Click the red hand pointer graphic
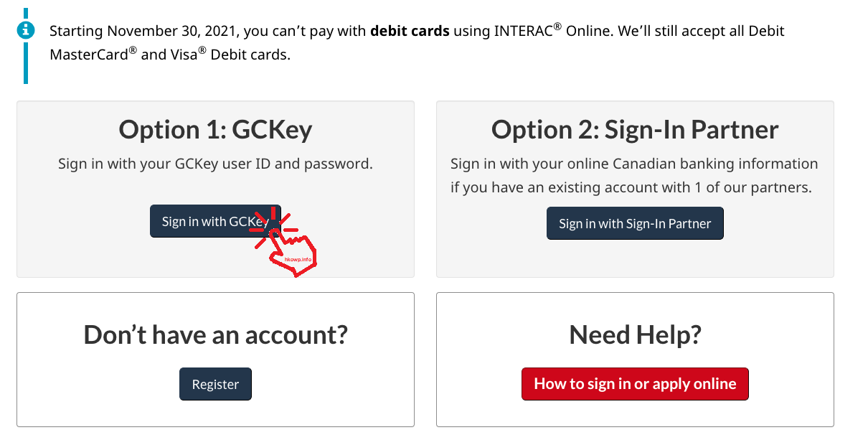 293,253
